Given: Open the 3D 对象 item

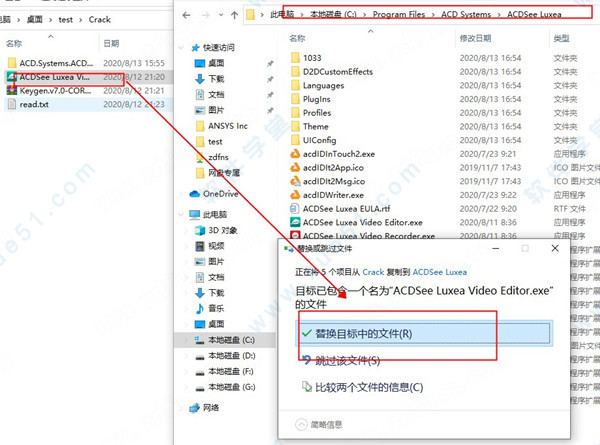Looking at the screenshot, I should coord(223,230).
